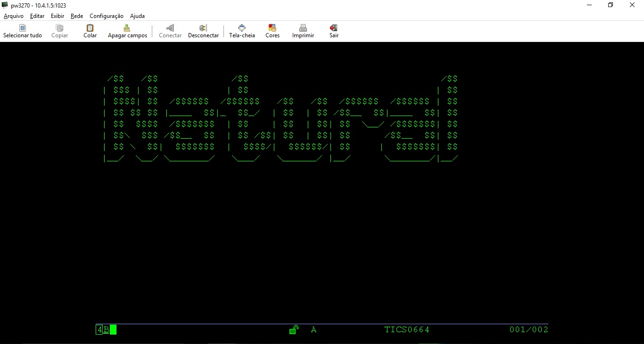The image size is (644, 344).
Task: Click the 001/002 cursor position indicator
Action: [528, 329]
